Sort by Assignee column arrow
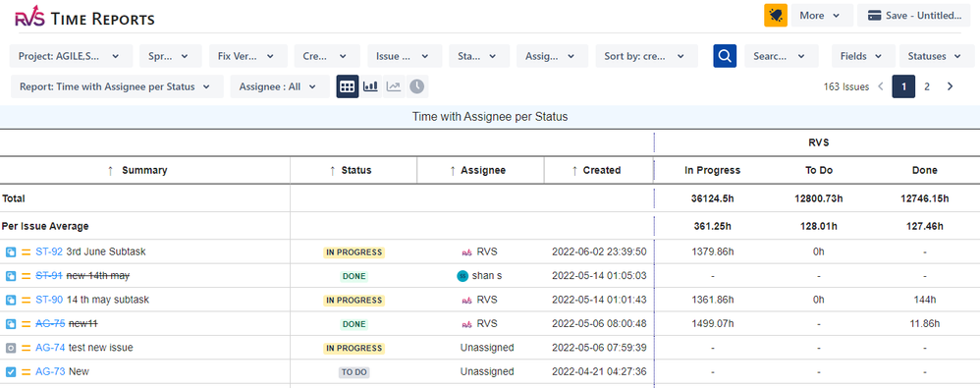Screen dimensions: 980x388 click(453, 171)
